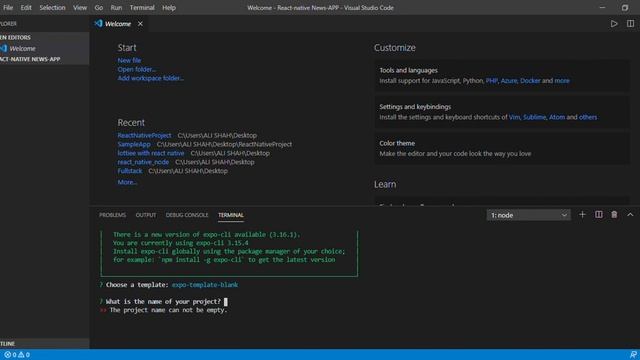Image resolution: width=640 pixels, height=360 pixels.
Task: Click the Sublime keybindings link
Action: (x=534, y=117)
